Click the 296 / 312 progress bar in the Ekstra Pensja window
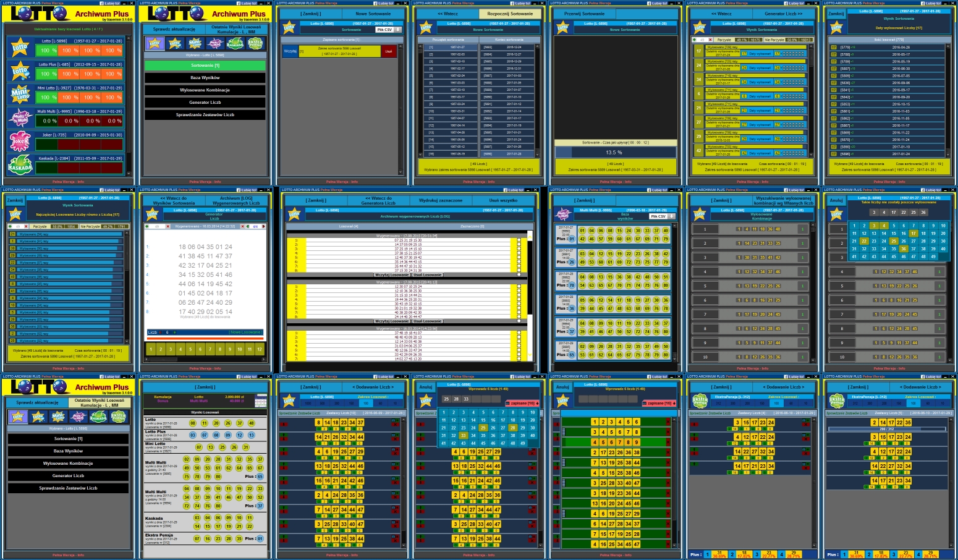Image resolution: width=958 pixels, height=560 pixels. tap(887, 428)
